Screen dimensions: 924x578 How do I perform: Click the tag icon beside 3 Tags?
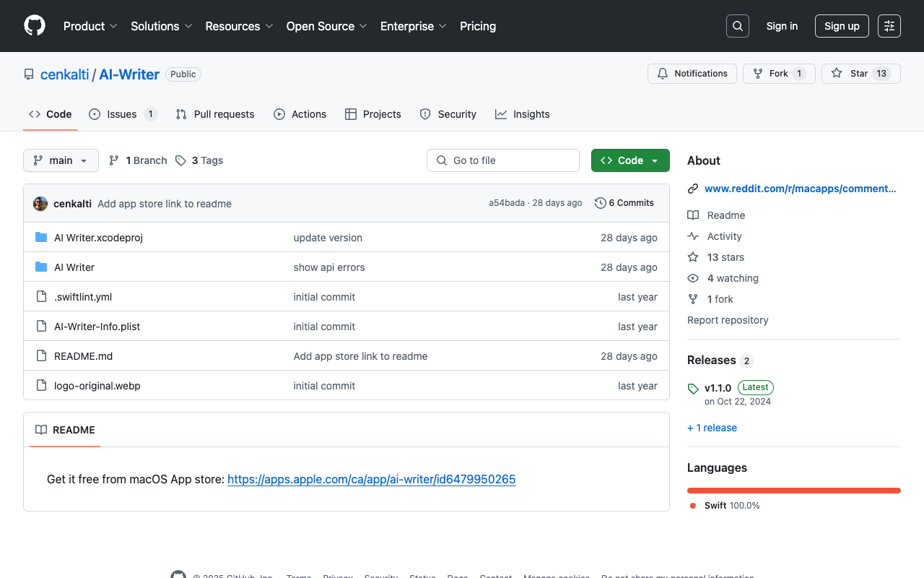click(180, 160)
